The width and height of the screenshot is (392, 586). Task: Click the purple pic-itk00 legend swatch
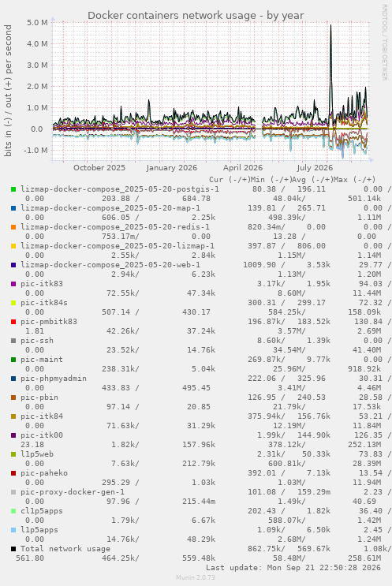(x=13, y=435)
